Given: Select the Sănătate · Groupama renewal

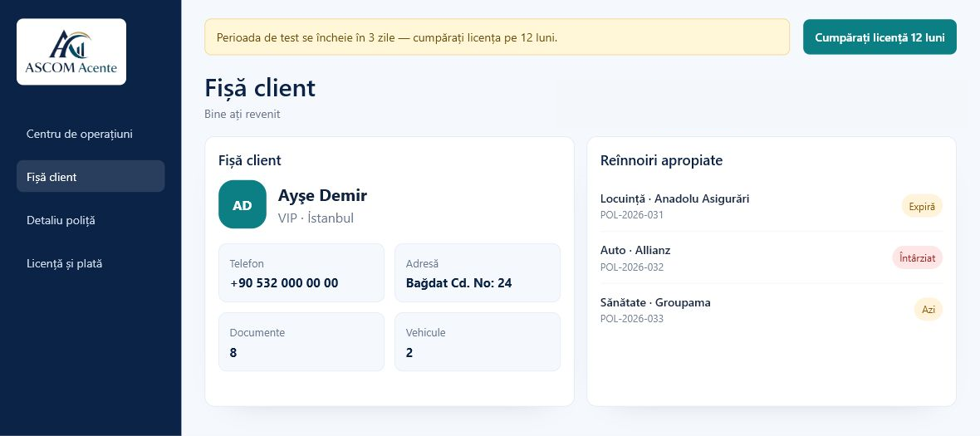Looking at the screenshot, I should click(x=772, y=310).
